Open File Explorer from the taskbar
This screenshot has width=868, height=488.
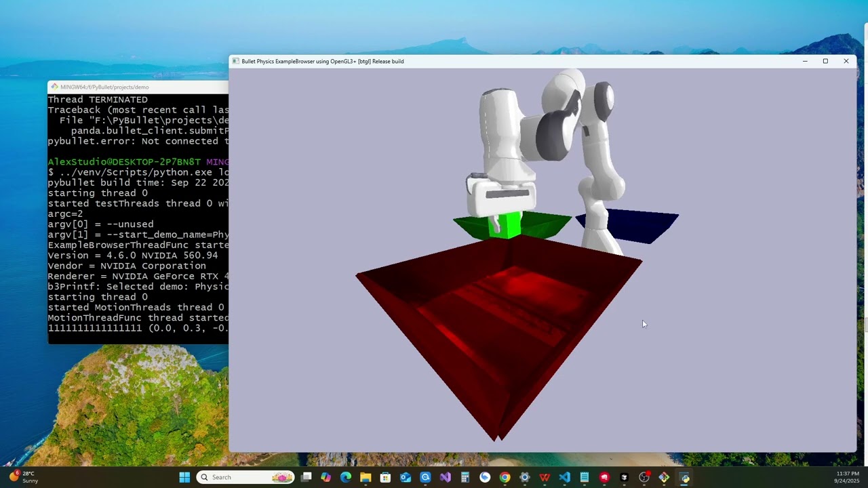(366, 477)
